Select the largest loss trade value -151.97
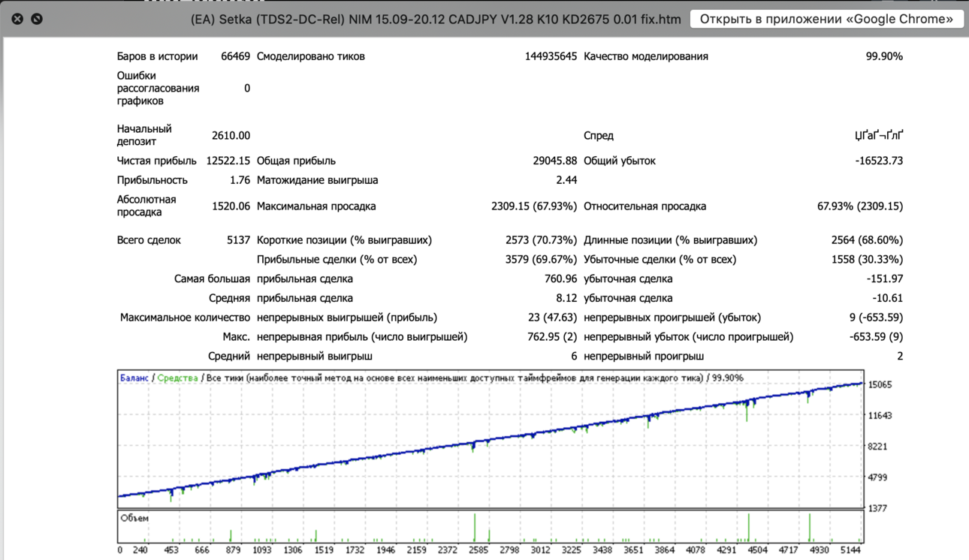The height and width of the screenshot is (560, 969). (x=885, y=279)
